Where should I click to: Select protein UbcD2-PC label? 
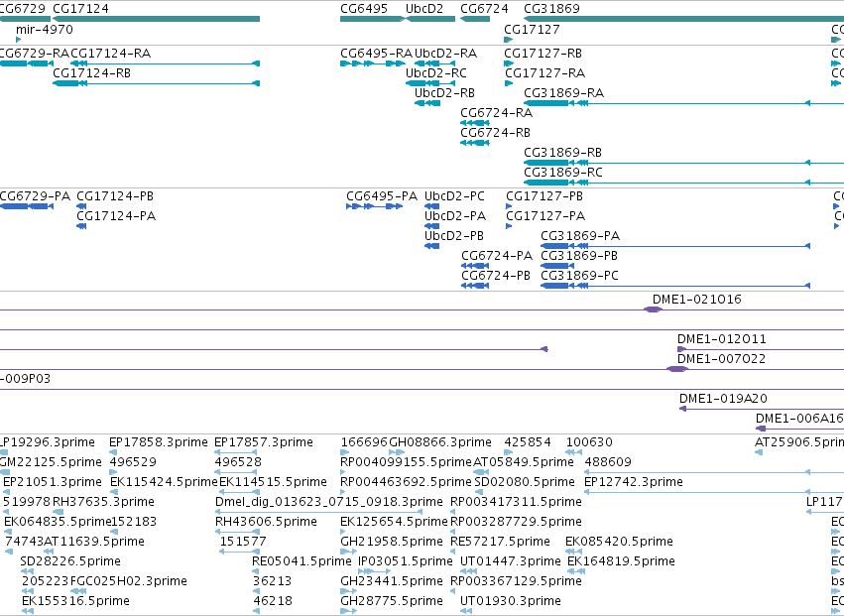pyautogui.click(x=454, y=196)
